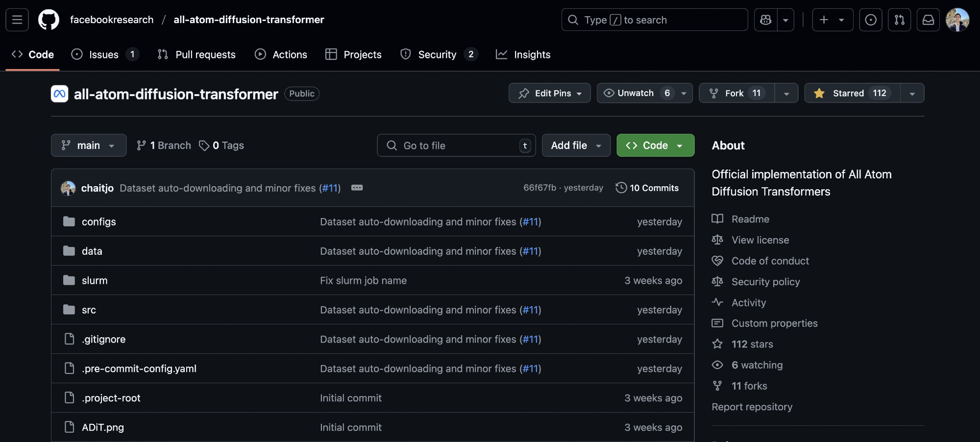
Task: Toggle watch status via Unwatch button
Action: [635, 93]
